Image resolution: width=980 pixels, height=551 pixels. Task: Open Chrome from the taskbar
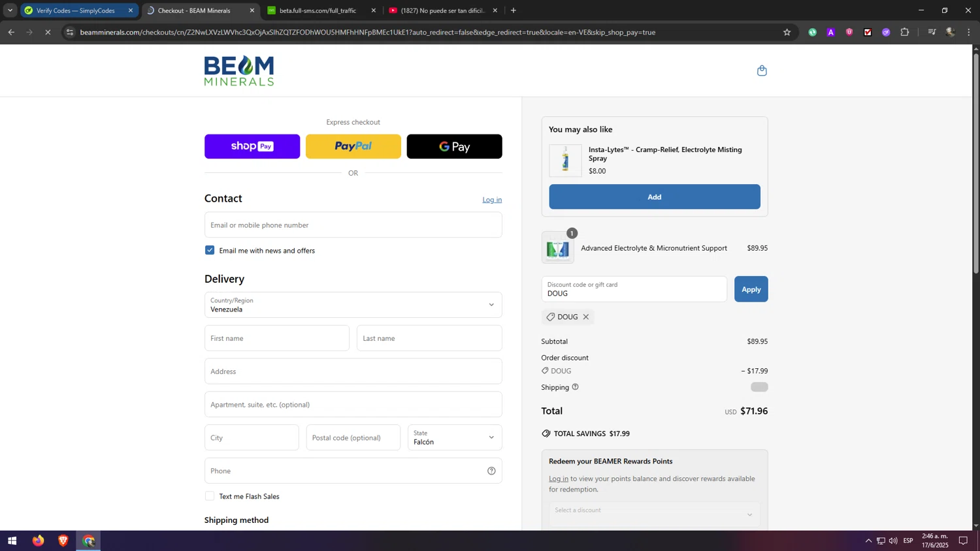88,541
